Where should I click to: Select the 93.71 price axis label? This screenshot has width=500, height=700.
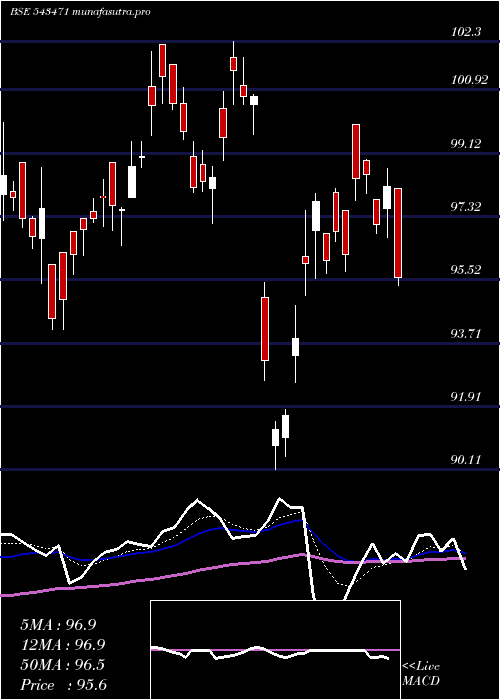coord(466,333)
